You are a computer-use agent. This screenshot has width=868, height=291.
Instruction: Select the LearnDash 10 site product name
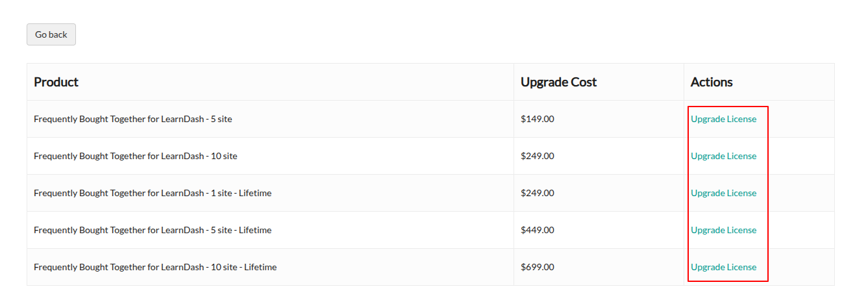135,156
